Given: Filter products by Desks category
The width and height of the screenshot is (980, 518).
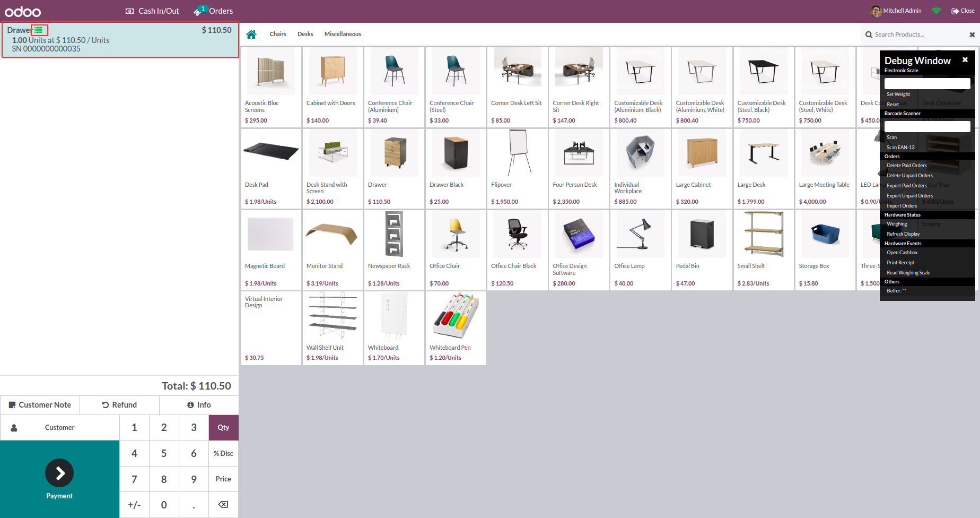Looking at the screenshot, I should pos(305,34).
